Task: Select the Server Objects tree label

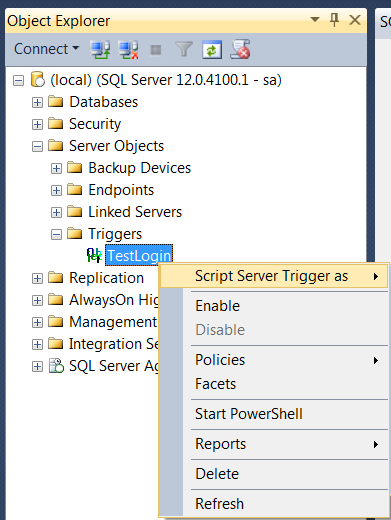Action: coord(117,146)
